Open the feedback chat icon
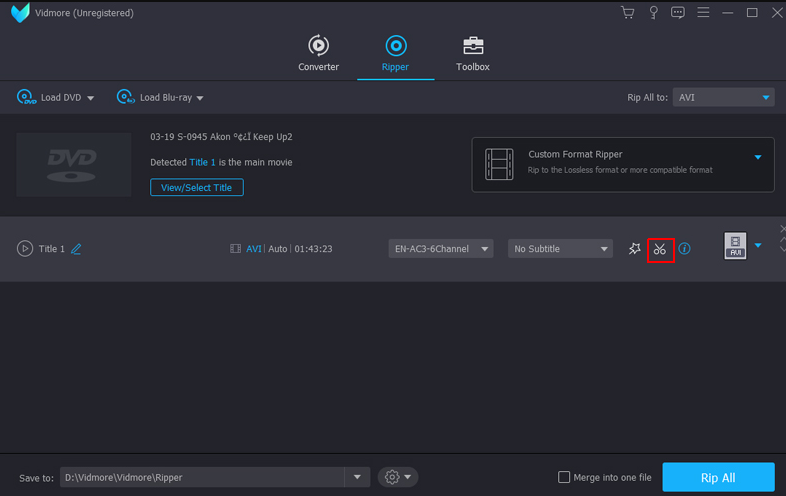786x496 pixels. (678, 13)
